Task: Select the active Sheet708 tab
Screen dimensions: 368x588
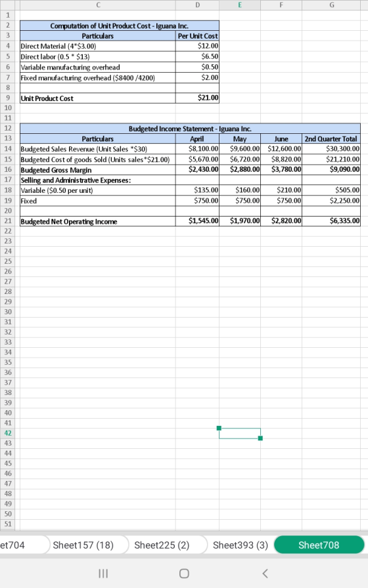Action: (x=319, y=545)
